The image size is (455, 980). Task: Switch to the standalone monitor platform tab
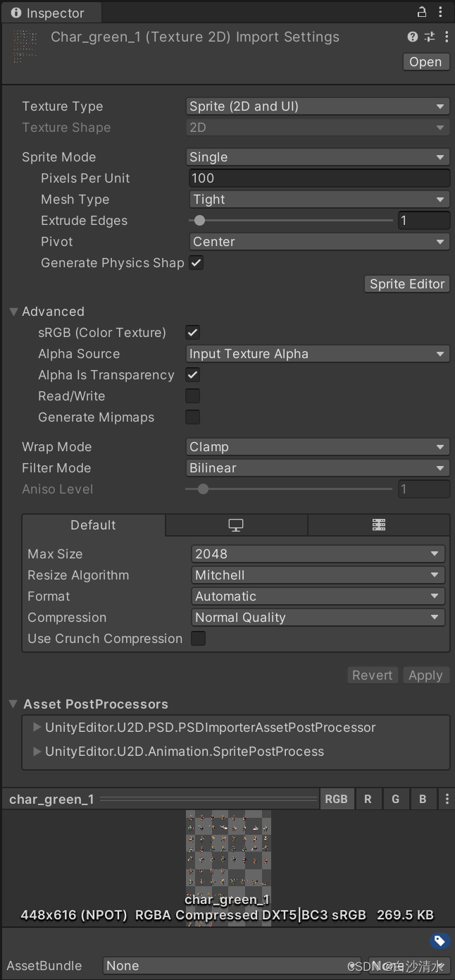(236, 525)
